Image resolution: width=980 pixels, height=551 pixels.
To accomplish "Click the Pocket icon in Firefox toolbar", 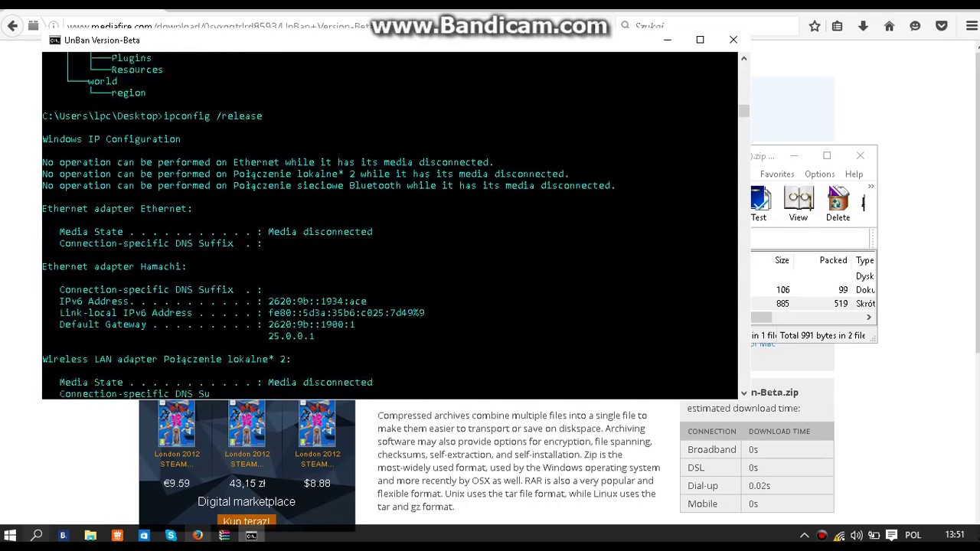I will tap(942, 26).
